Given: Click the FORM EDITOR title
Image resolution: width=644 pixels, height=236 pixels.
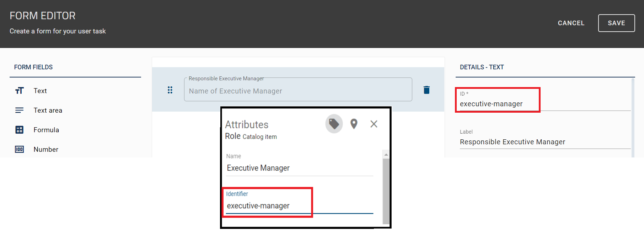Looking at the screenshot, I should (x=42, y=16).
